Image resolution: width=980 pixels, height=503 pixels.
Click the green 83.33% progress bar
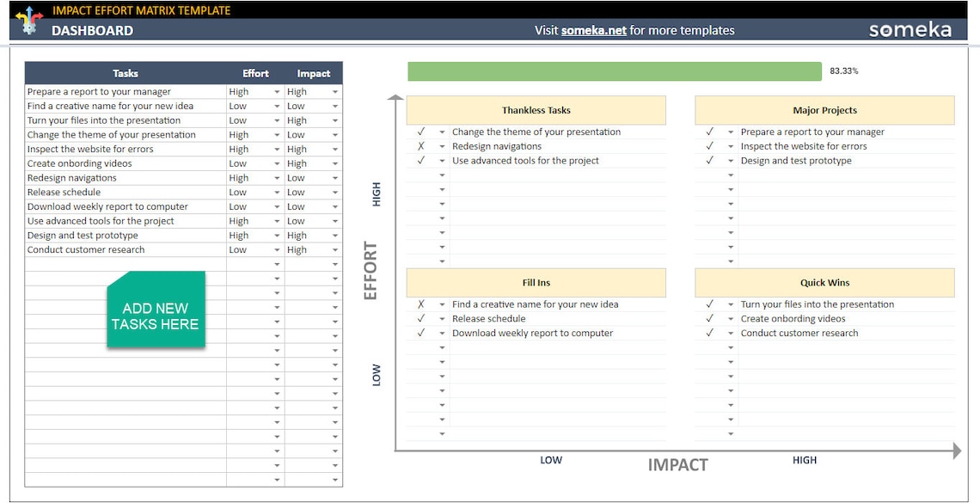[613, 70]
